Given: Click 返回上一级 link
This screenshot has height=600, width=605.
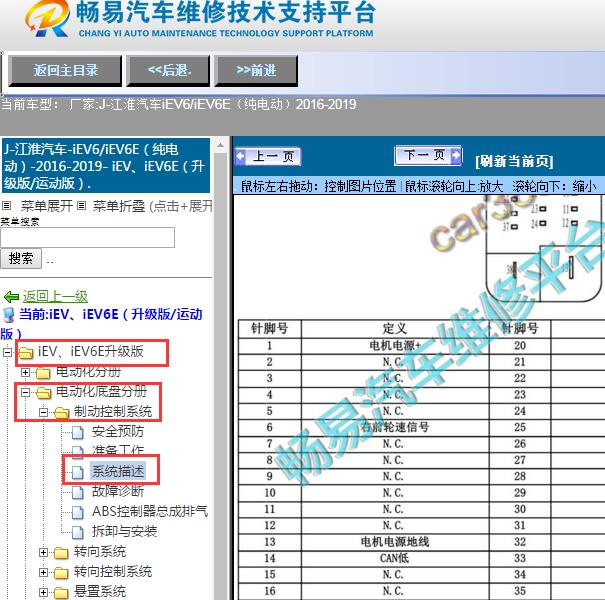Looking at the screenshot, I should click(55, 296).
